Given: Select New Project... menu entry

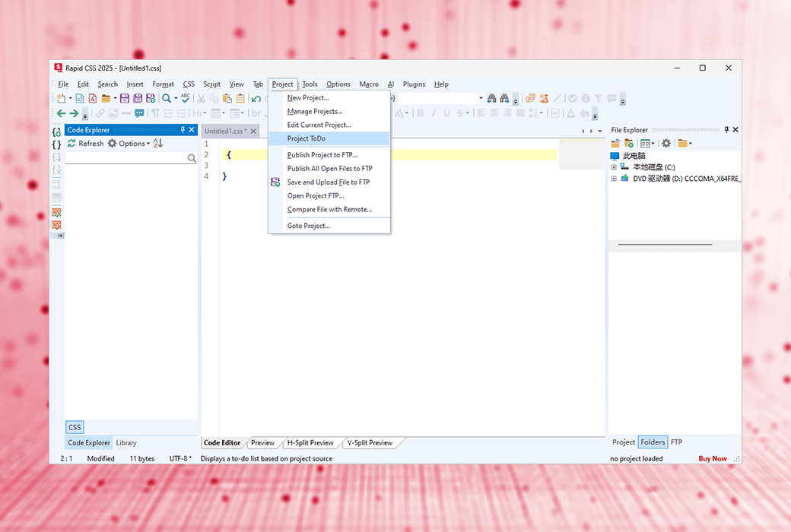Looking at the screenshot, I should 329,98.
